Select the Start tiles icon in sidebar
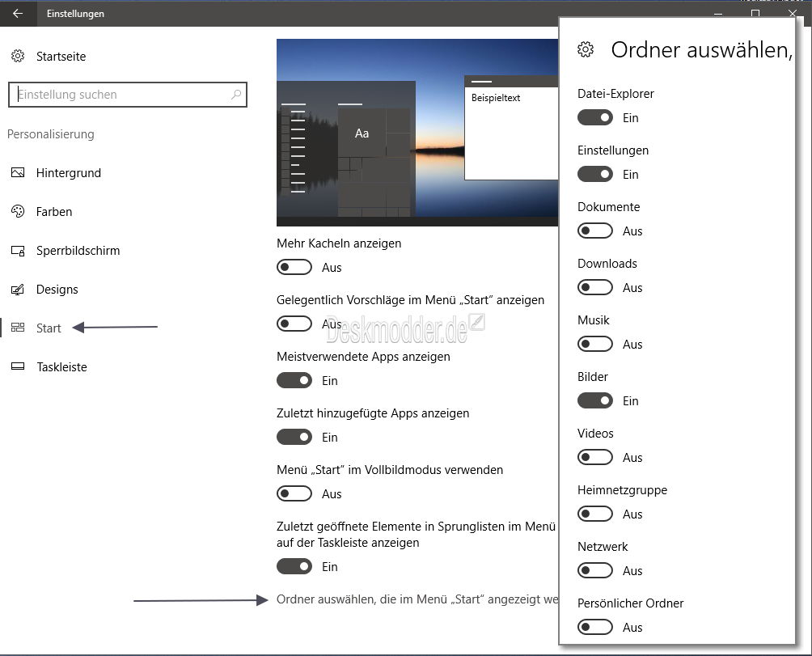This screenshot has height=656, width=812. pos(18,328)
